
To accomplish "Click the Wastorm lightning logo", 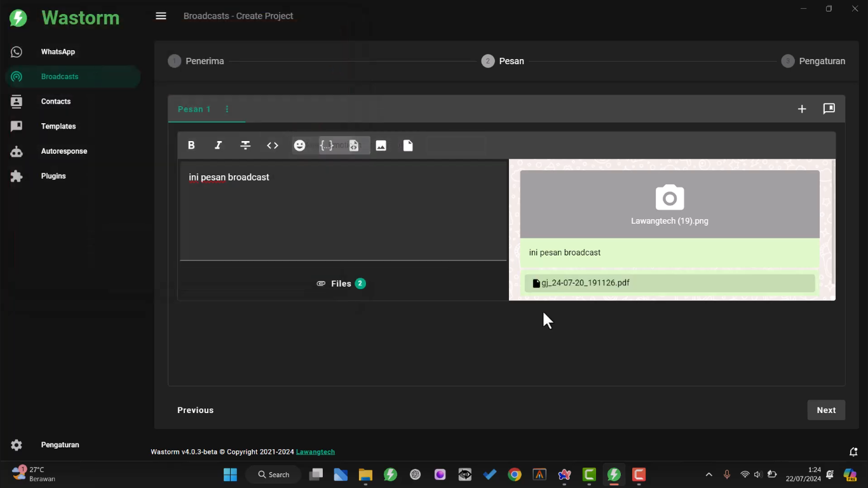I will pos(18,18).
